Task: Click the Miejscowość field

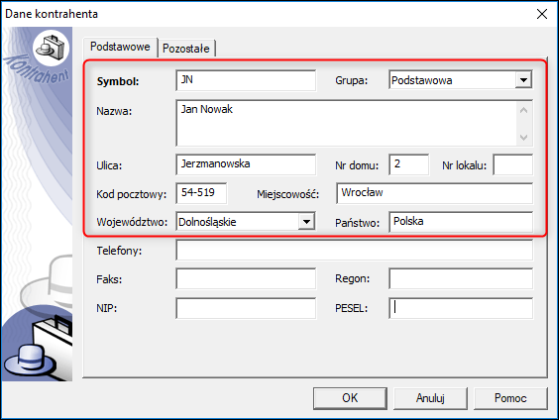Action: [434, 193]
